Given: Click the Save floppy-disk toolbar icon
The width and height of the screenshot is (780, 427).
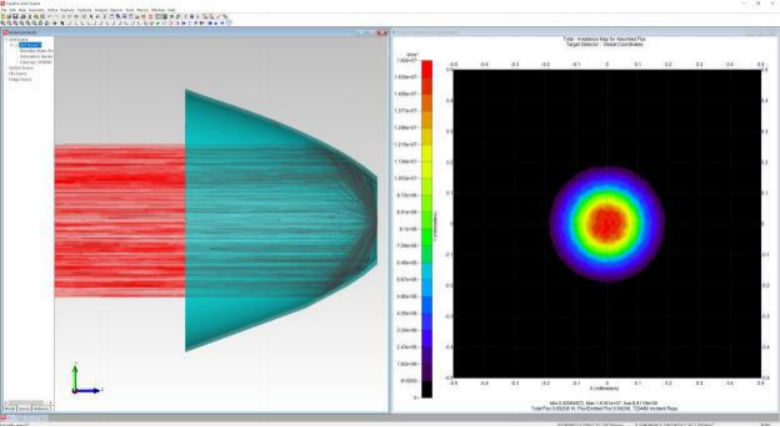Looking at the screenshot, I should coord(15,16).
